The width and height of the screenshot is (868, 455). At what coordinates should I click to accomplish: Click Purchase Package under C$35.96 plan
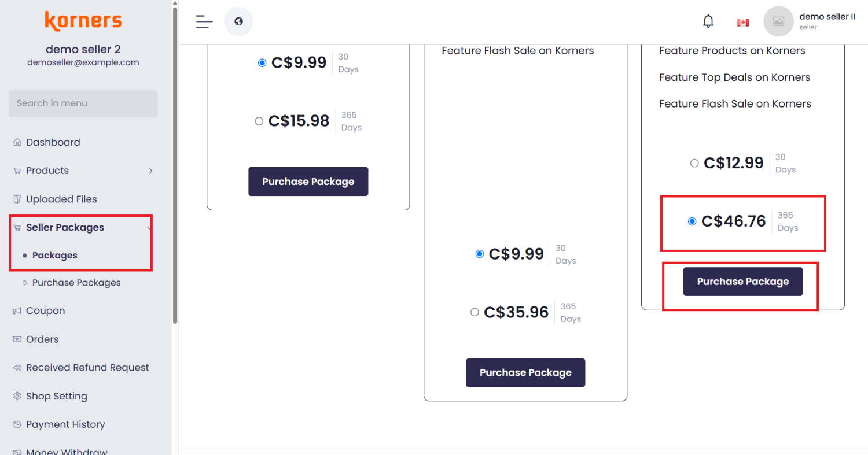(x=525, y=373)
